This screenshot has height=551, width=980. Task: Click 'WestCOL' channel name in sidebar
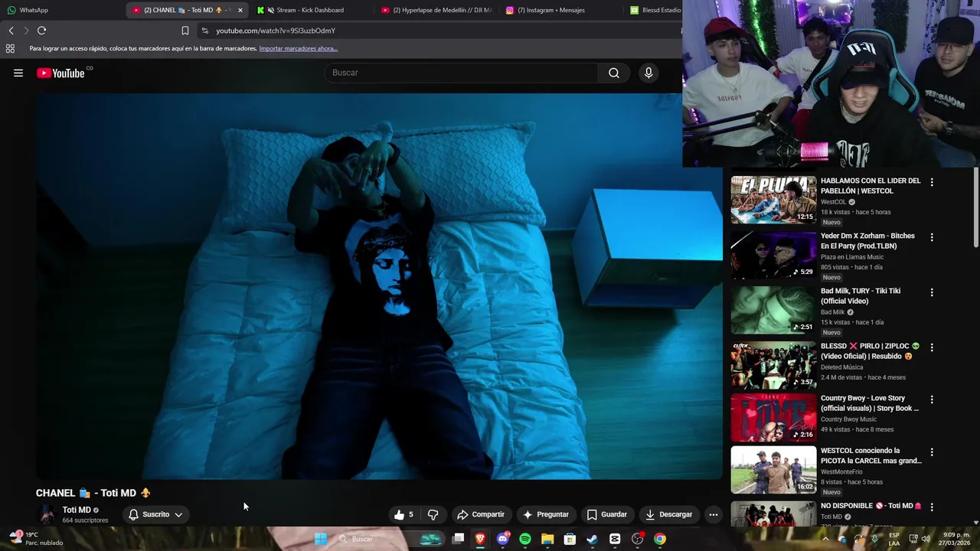(833, 202)
